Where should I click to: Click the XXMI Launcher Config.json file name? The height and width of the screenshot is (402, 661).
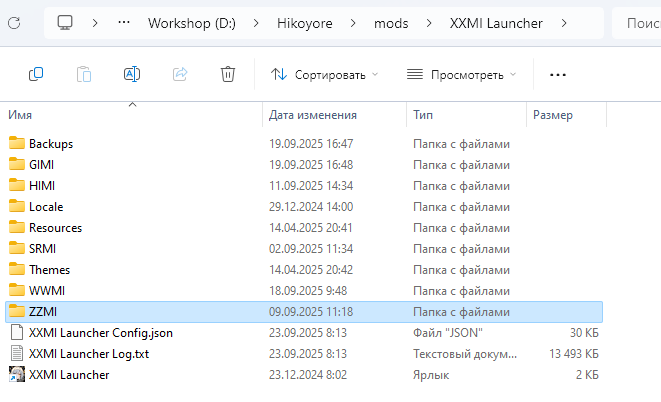101,333
